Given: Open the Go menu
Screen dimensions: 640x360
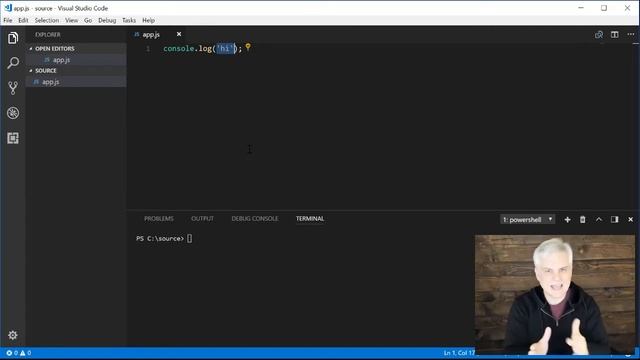Looking at the screenshot, I should point(88,20).
